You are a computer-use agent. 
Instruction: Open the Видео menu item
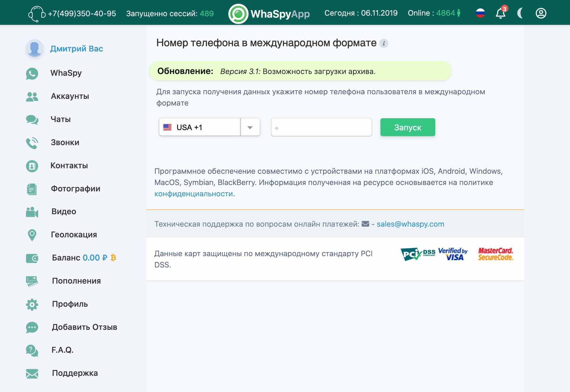(64, 212)
